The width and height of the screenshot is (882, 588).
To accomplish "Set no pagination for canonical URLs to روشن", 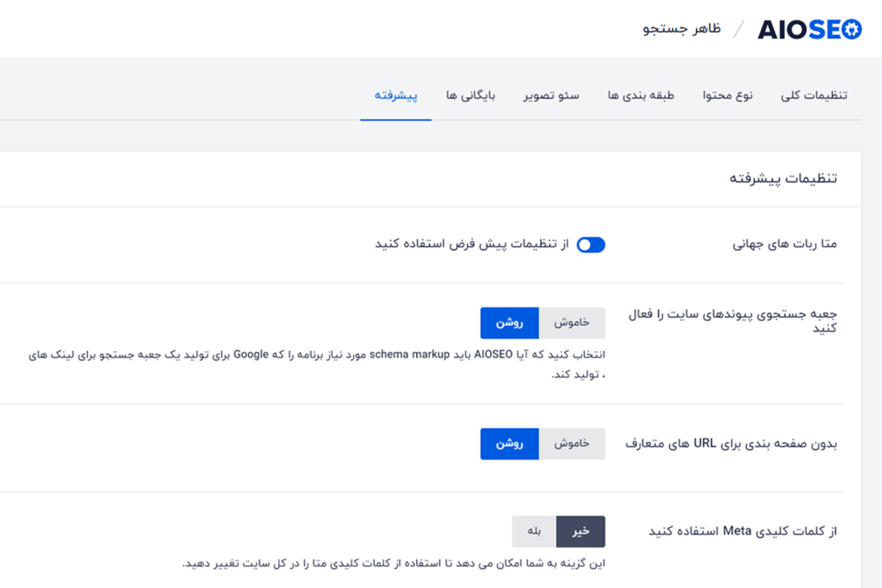I will (x=510, y=443).
